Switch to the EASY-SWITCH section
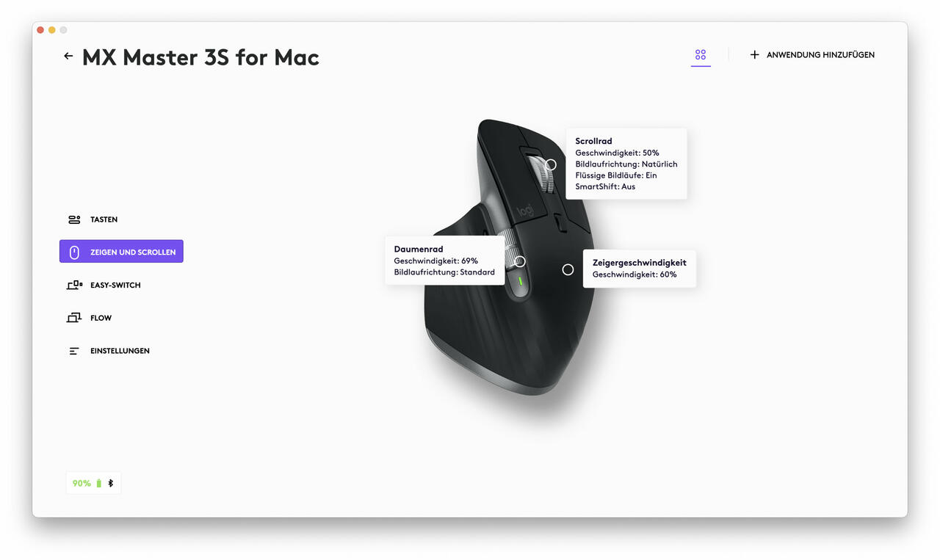 (x=115, y=285)
